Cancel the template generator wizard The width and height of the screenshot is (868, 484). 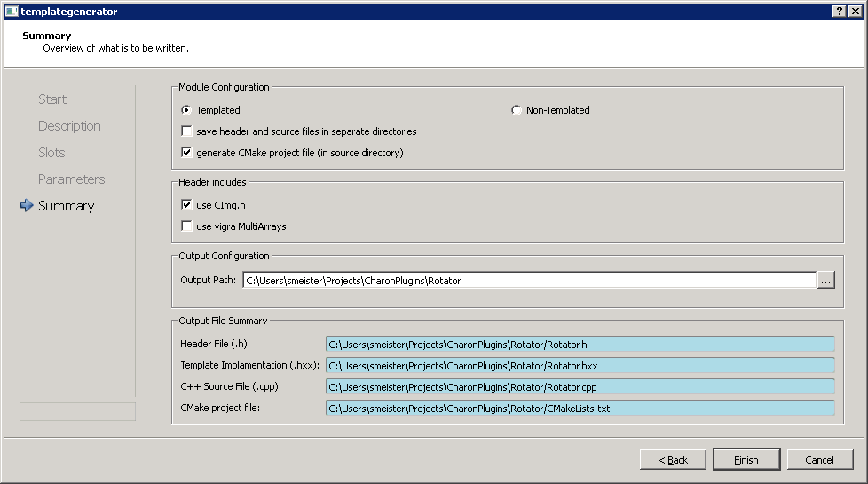pyautogui.click(x=820, y=460)
